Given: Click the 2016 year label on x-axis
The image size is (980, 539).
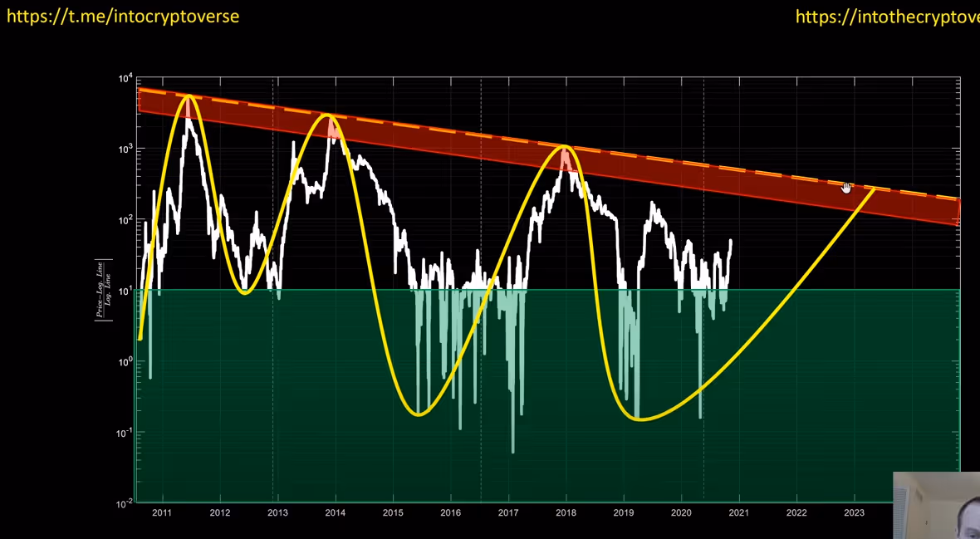Looking at the screenshot, I should click(450, 512).
